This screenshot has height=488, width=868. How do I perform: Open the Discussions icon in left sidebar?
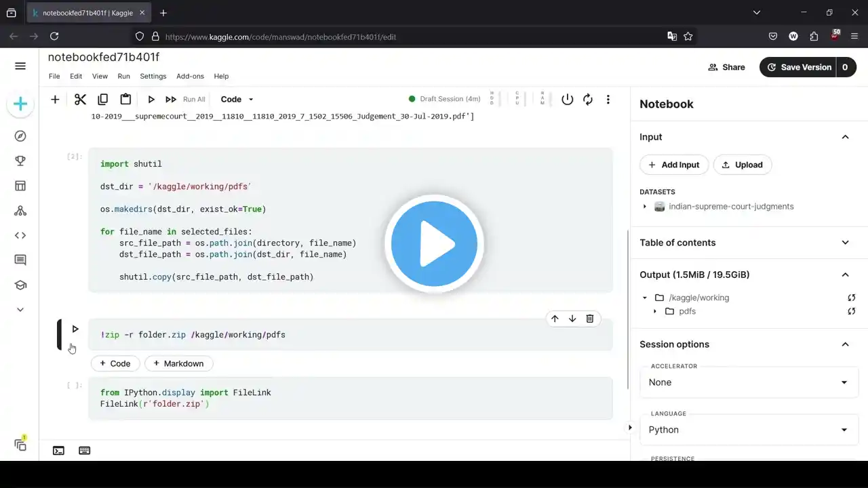click(20, 260)
